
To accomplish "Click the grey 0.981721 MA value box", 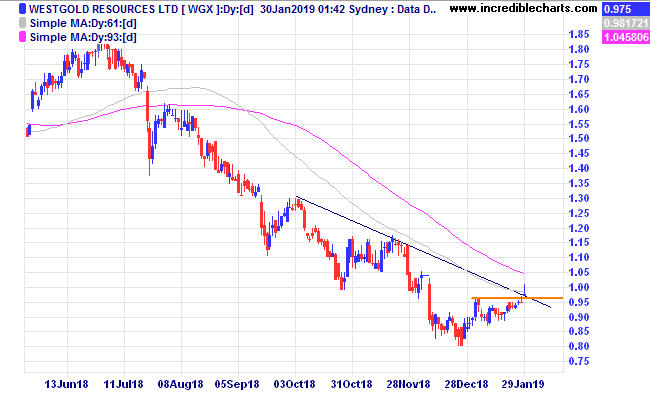I will tap(625, 23).
